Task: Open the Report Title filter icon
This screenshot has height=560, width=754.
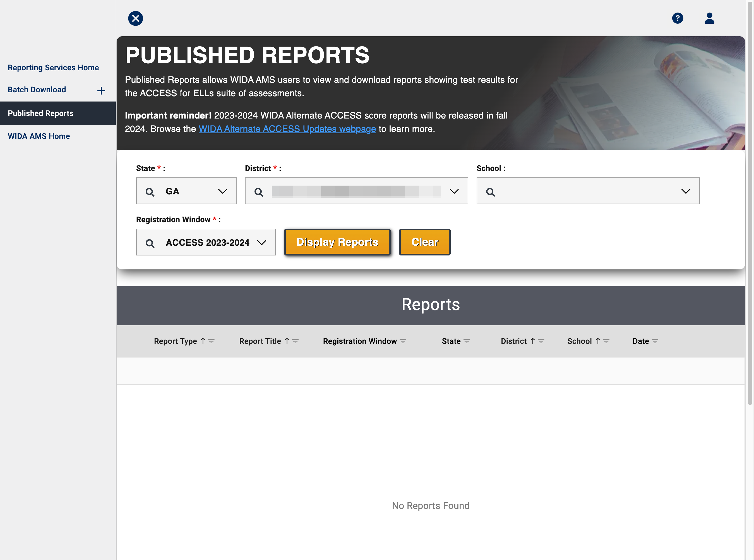Action: pyautogui.click(x=296, y=341)
